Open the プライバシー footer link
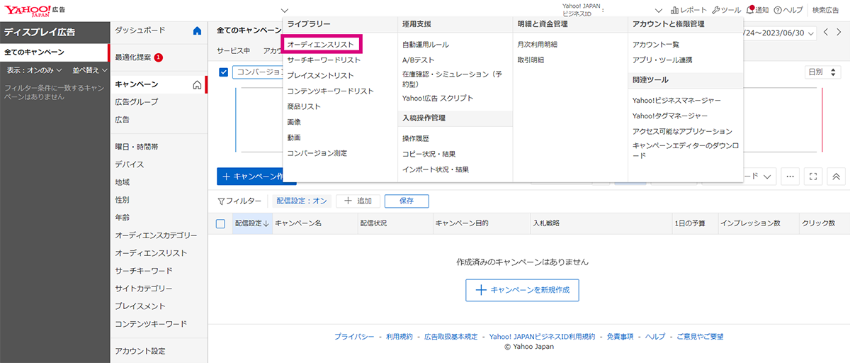The image size is (850, 363). [354, 336]
